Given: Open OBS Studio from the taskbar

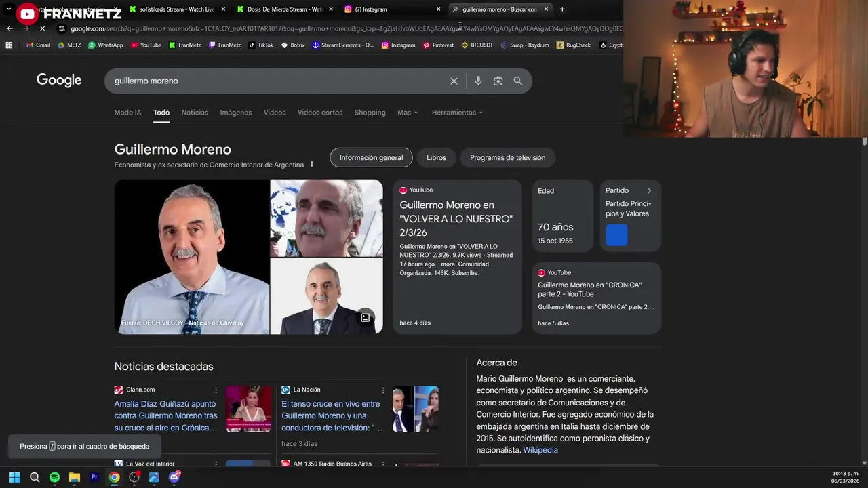Looking at the screenshot, I should [134, 477].
